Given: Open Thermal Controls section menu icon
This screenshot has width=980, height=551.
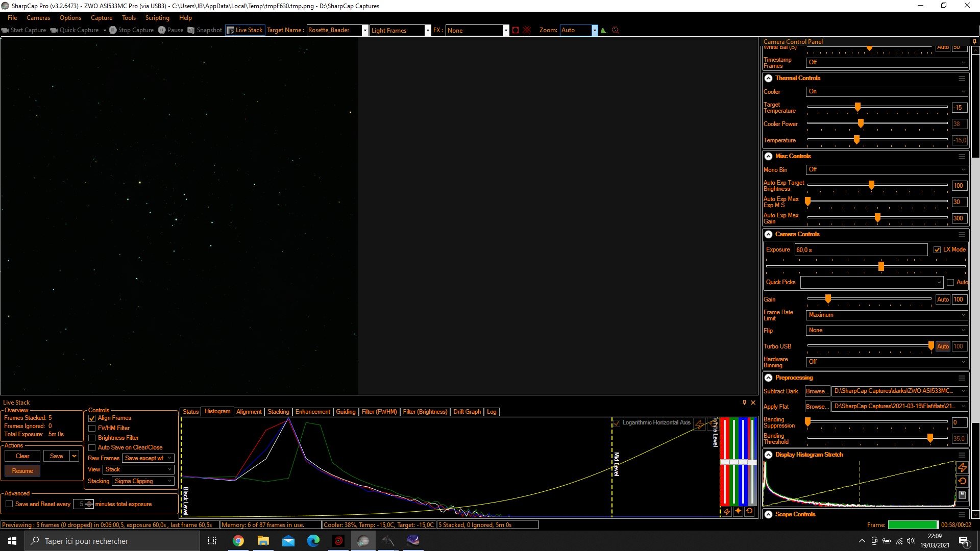Looking at the screenshot, I should (x=962, y=79).
